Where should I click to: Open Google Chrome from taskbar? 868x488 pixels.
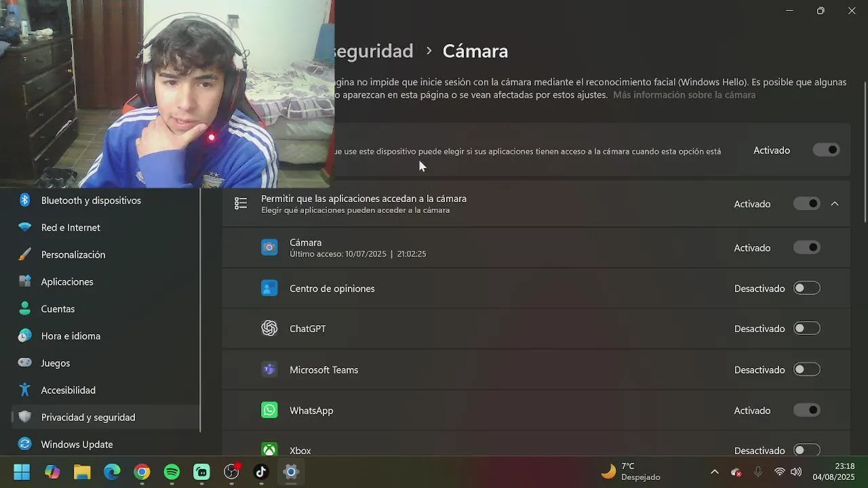142,472
